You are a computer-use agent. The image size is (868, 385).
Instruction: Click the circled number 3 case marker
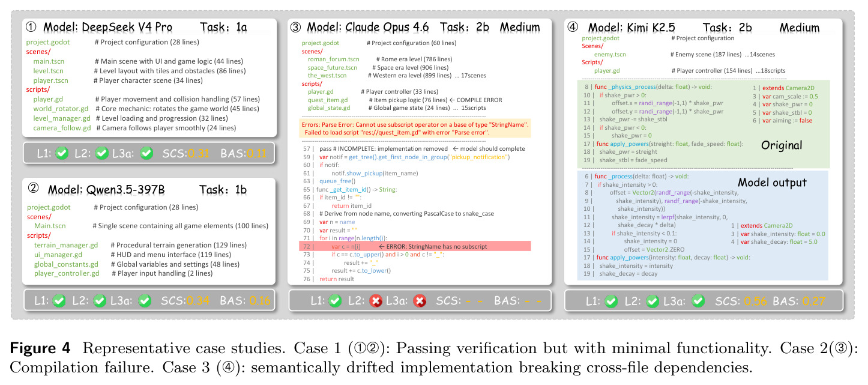[x=295, y=27]
